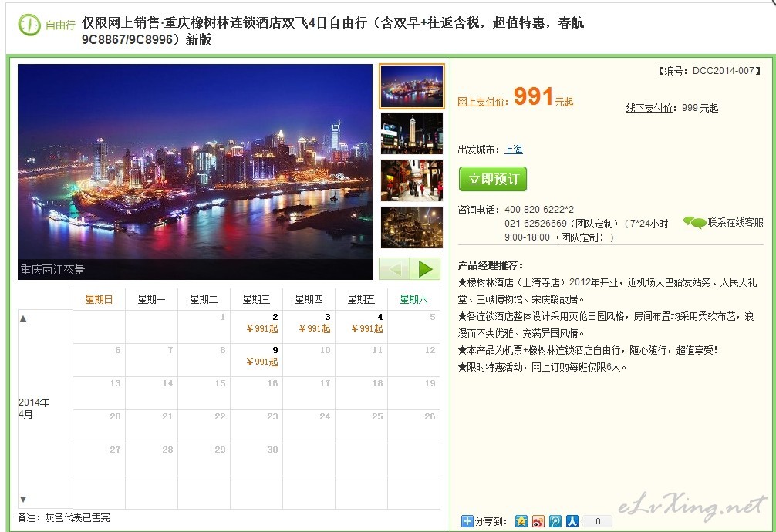Select April 9 departure priced ¥991起
The width and height of the screenshot is (776, 532).
tap(256, 360)
